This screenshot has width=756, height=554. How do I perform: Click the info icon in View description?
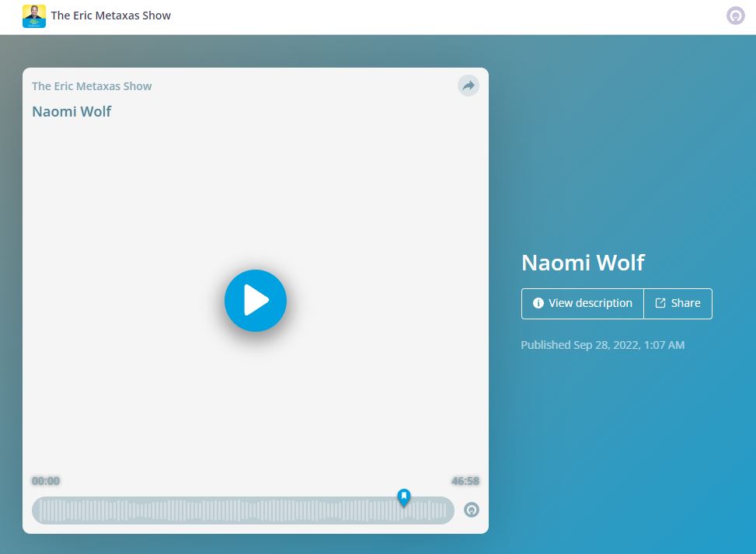[538, 303]
